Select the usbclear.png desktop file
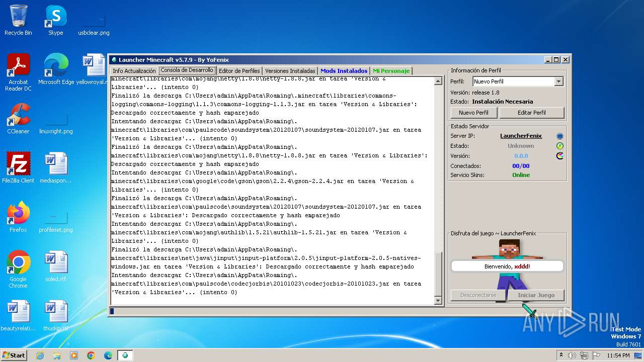Image resolution: width=644 pixels, height=362 pixels. coord(94,24)
